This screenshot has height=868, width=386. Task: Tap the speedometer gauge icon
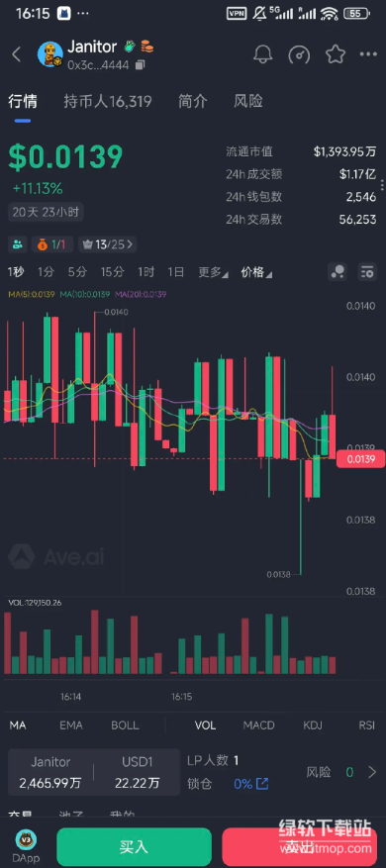tap(299, 54)
